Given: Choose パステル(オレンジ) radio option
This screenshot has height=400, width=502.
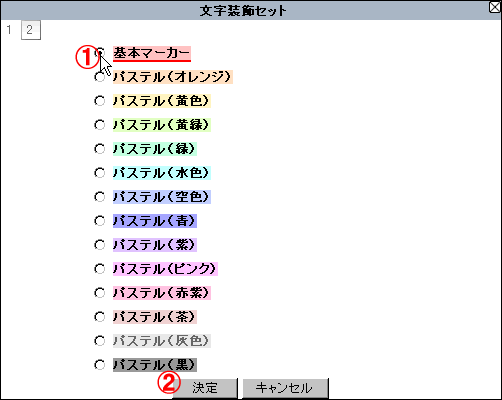Looking at the screenshot, I should (x=100, y=77).
